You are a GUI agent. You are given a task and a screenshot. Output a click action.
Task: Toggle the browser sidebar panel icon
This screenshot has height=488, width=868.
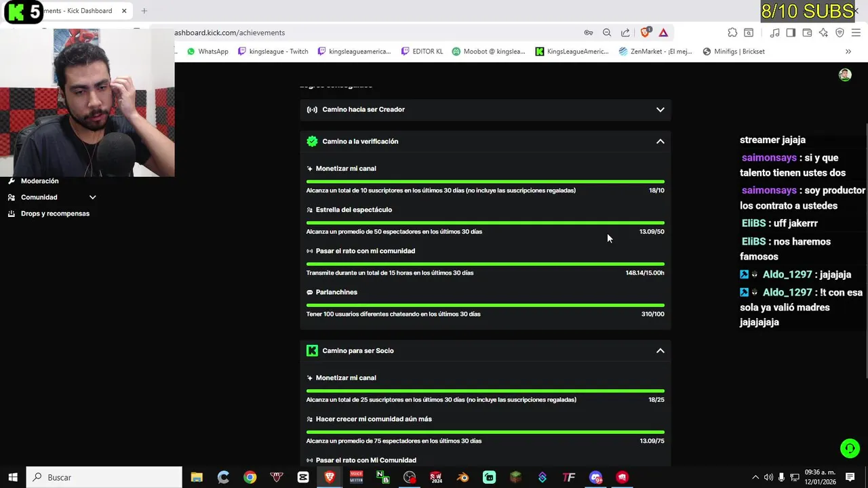point(791,33)
